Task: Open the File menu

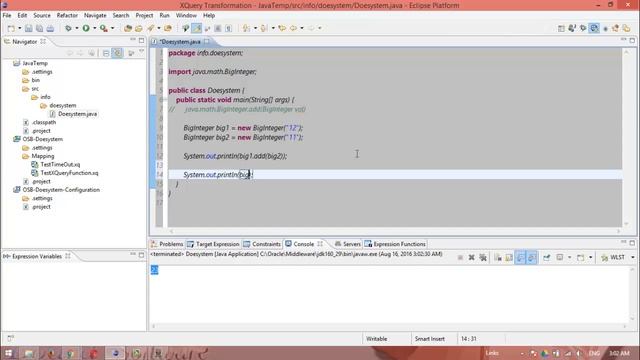Action: (7, 15)
